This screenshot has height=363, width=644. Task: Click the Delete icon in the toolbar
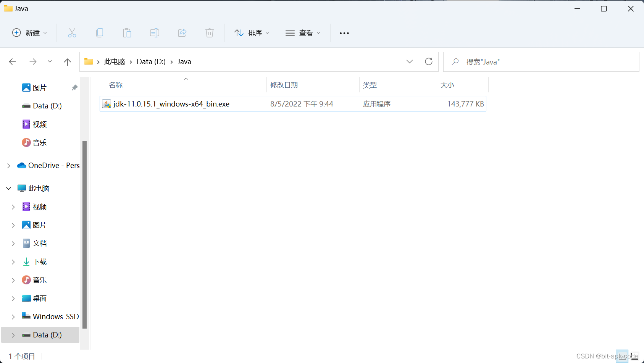point(209,33)
